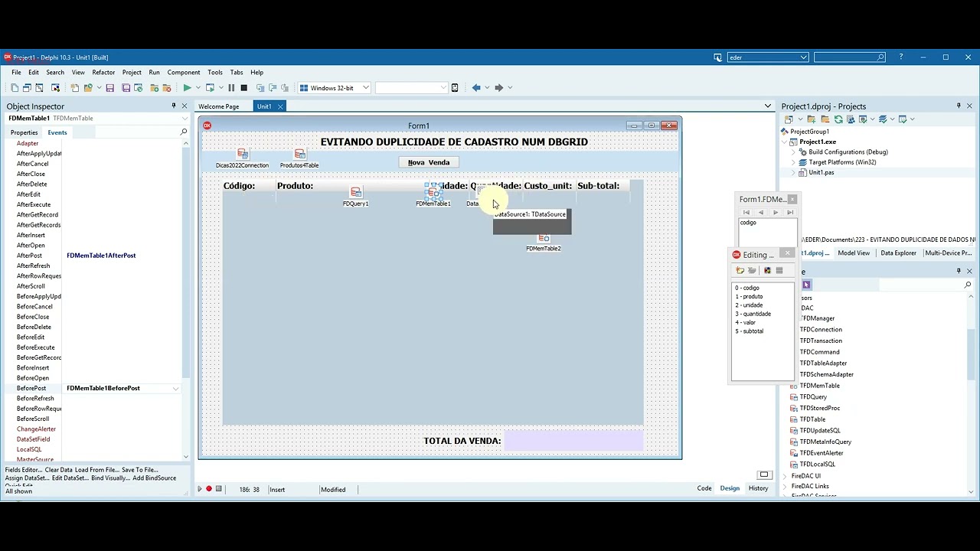This screenshot has width=980, height=551.
Task: Expand the Target Platforms (Win32) node
Action: click(x=793, y=162)
